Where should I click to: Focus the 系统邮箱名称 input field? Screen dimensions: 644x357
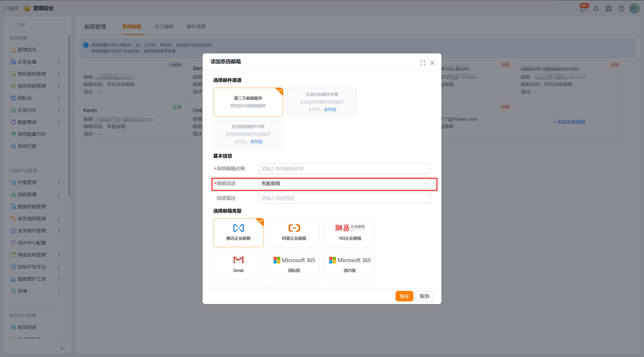point(345,169)
